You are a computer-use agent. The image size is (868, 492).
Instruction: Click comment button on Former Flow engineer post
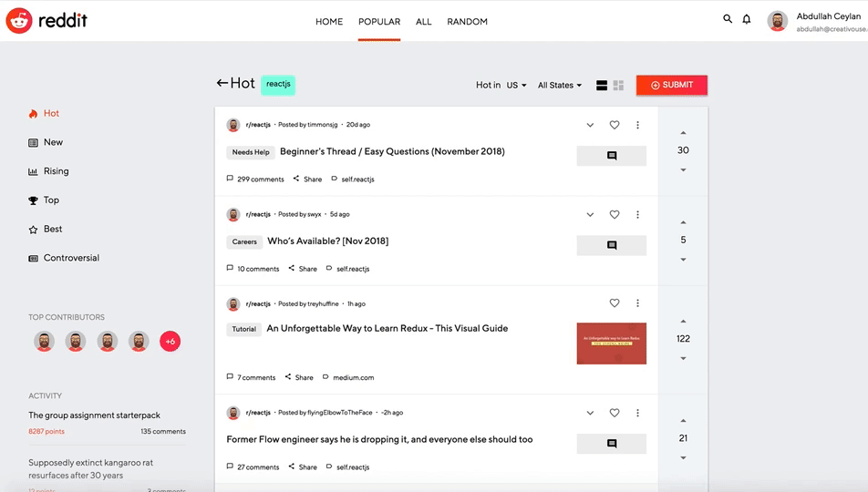611,444
